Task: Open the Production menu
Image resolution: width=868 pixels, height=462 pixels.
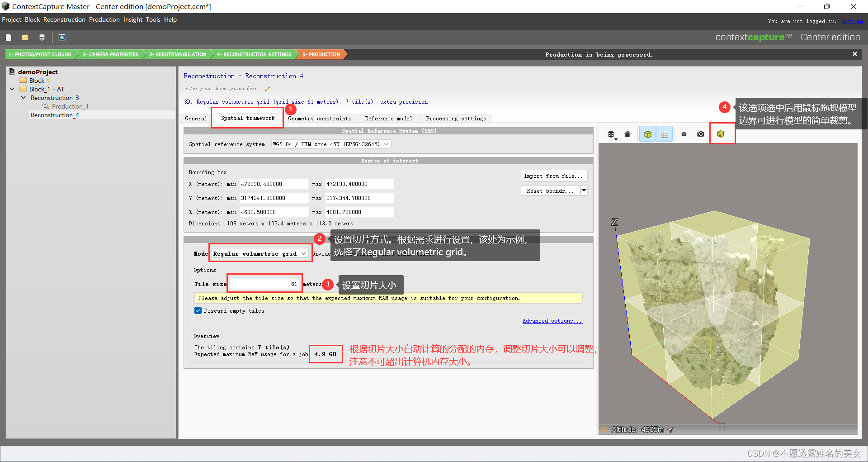Action: pyautogui.click(x=104, y=19)
